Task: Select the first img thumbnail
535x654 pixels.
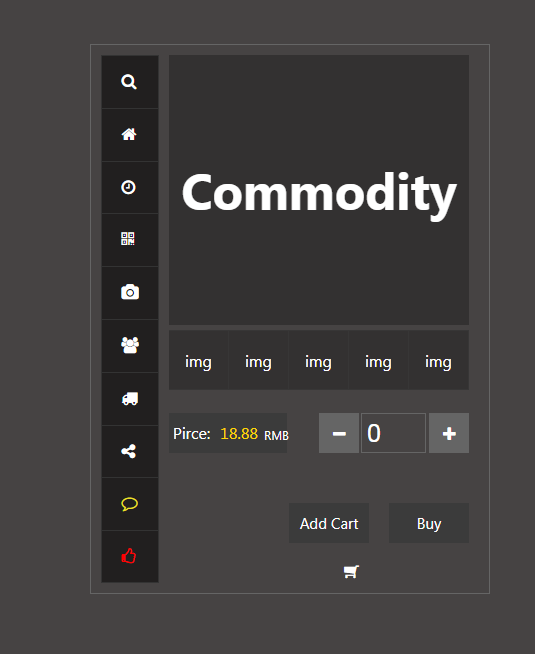Action: pyautogui.click(x=198, y=360)
